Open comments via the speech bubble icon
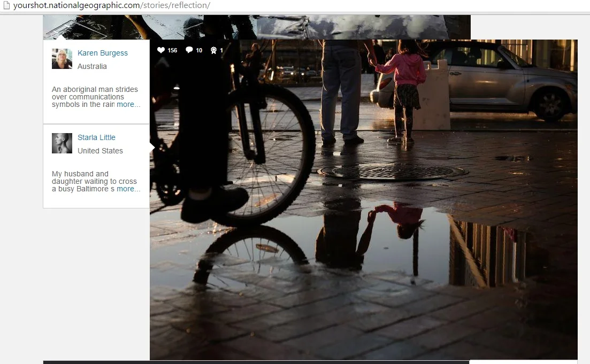Image resolution: width=590 pixels, height=364 pixels. coord(189,50)
